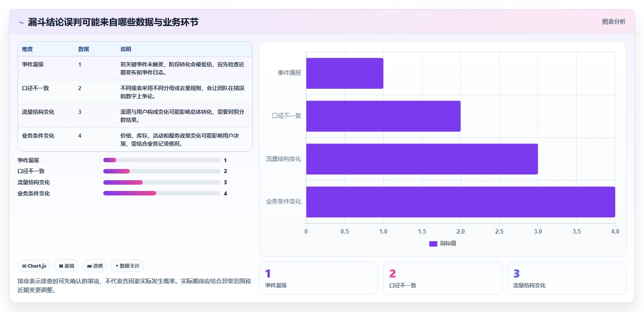Viewport: 644px width, 312px height.
Task: Click the 业务条件变化 progress bar
Action: [162, 194]
